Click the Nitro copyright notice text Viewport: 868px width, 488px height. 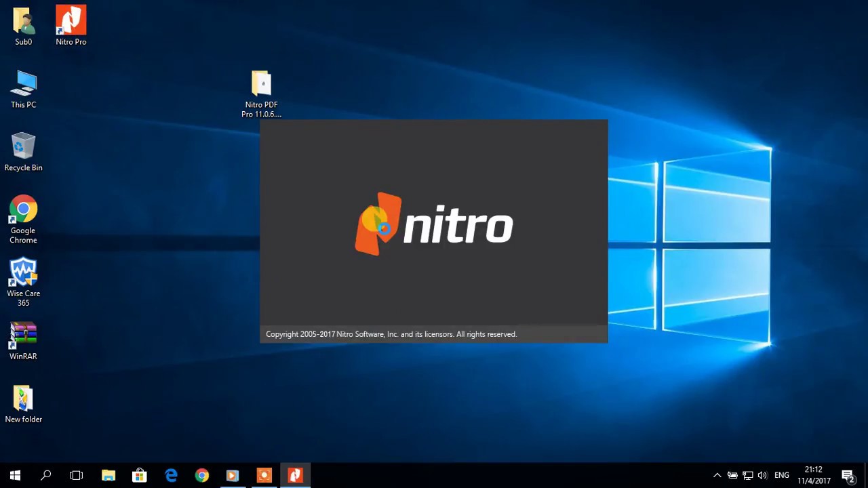(391, 334)
